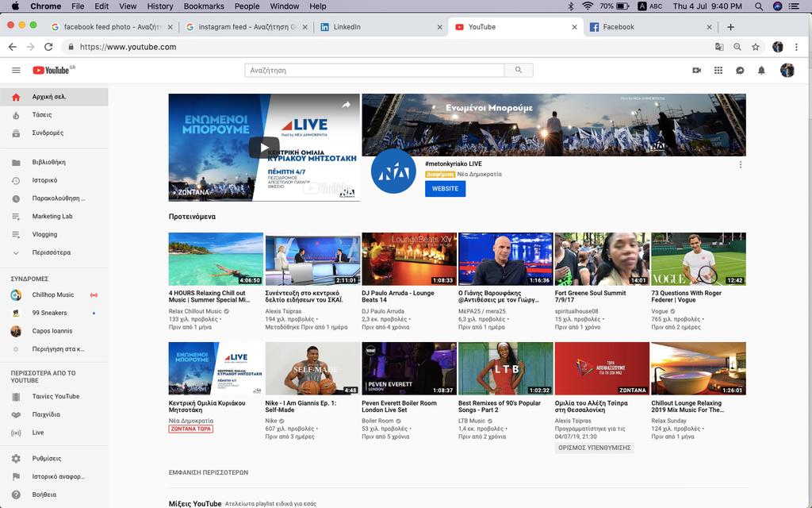Viewport: 812px width, 508px height.
Task: Open the Marketing Lab playlist
Action: click(x=54, y=217)
